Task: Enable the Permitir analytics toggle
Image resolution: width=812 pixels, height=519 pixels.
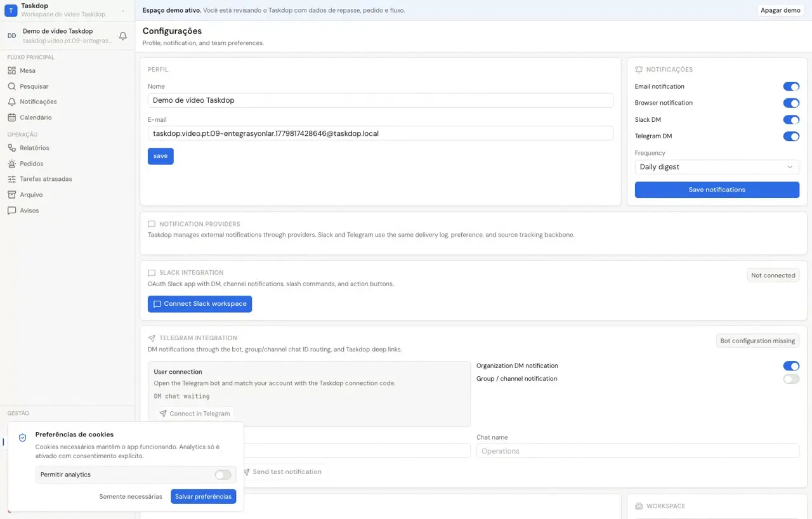Action: point(223,475)
